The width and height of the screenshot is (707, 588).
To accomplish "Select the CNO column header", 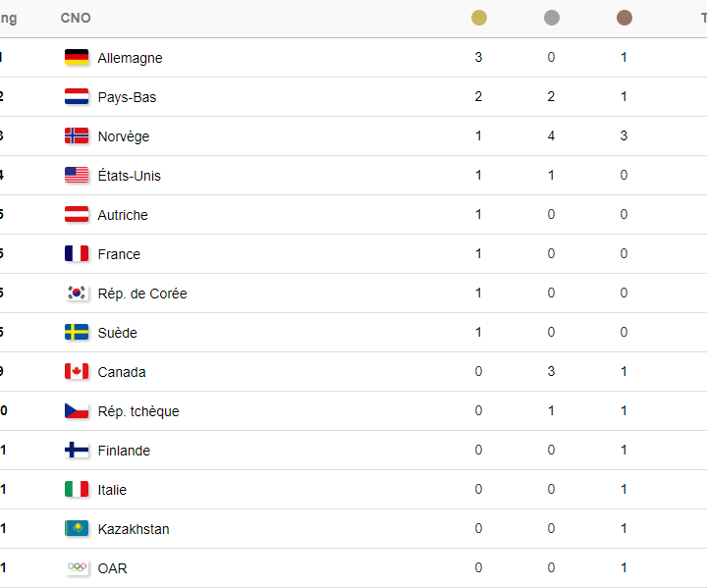I will coord(76,18).
